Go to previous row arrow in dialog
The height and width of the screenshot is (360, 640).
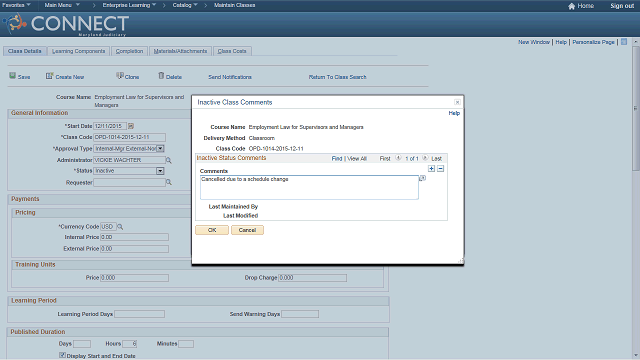pyautogui.click(x=398, y=158)
